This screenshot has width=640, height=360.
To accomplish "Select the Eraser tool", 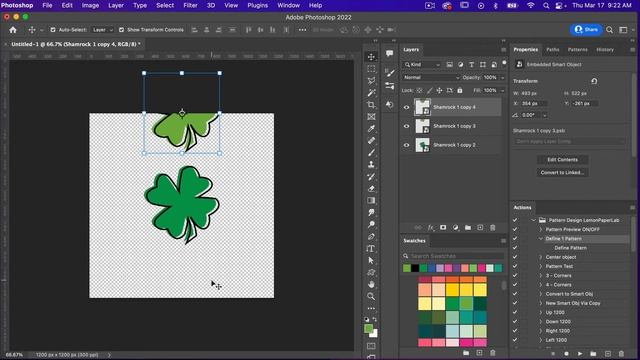I will point(371,189).
